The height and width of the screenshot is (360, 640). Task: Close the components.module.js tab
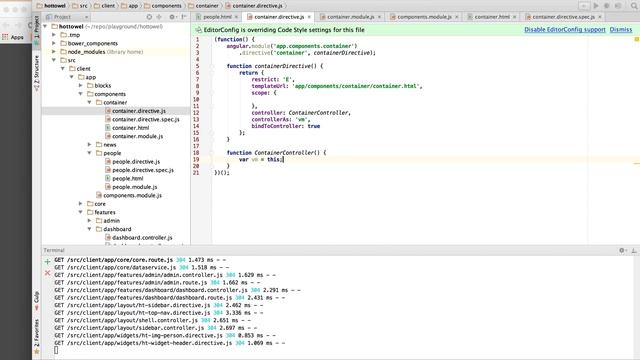(456, 17)
